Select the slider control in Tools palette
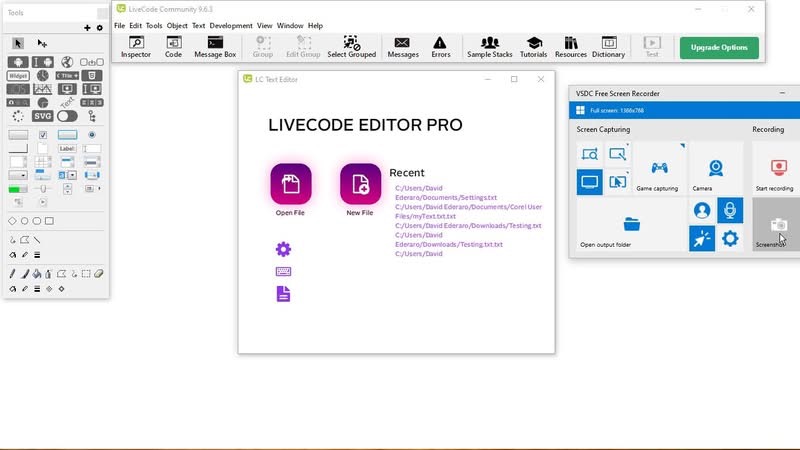800x450 pixels. click(43, 189)
